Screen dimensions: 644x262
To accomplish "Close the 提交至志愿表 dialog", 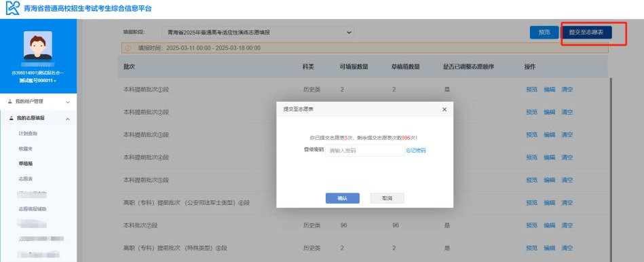I will click(x=444, y=109).
